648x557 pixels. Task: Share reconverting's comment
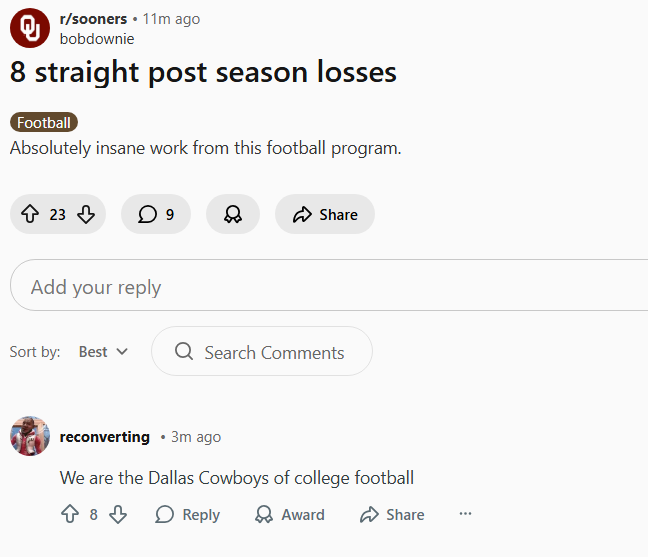392,514
